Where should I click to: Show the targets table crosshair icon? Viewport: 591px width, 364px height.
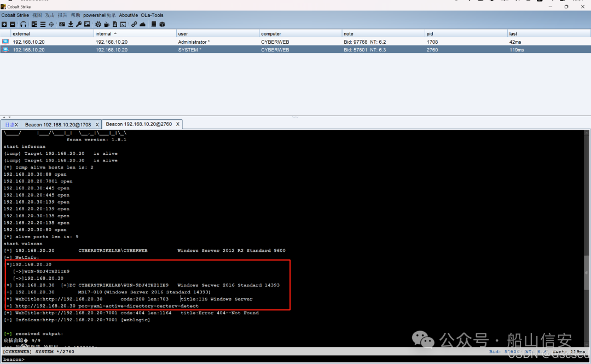click(x=51, y=24)
